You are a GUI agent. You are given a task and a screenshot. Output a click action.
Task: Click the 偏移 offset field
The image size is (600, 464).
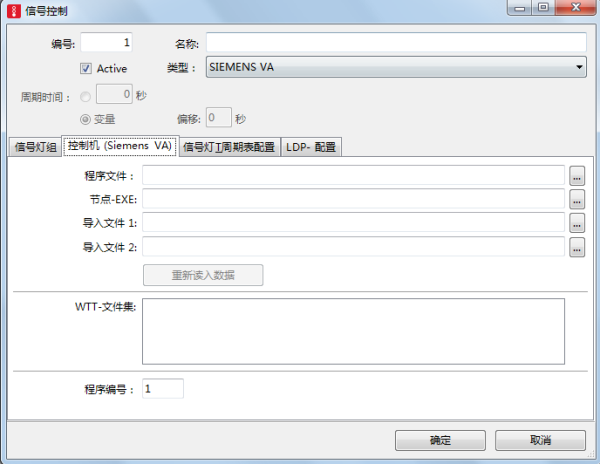pyautogui.click(x=219, y=117)
